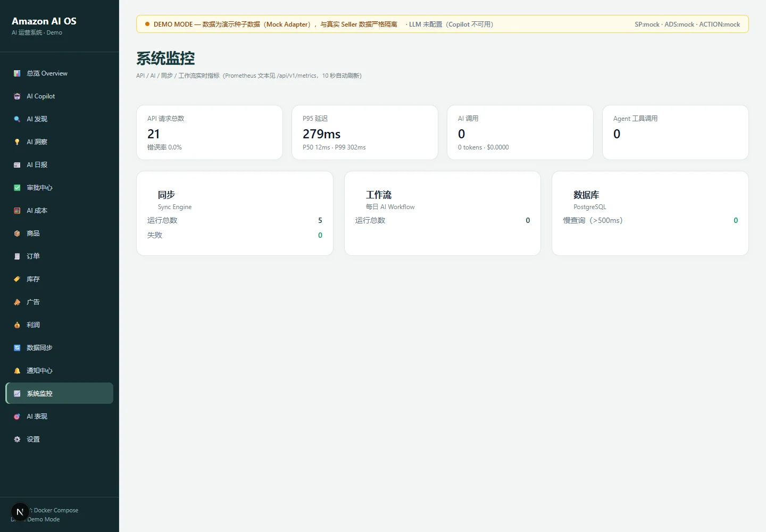
Task: Click the Sync Engine subtitle
Action: tap(175, 207)
